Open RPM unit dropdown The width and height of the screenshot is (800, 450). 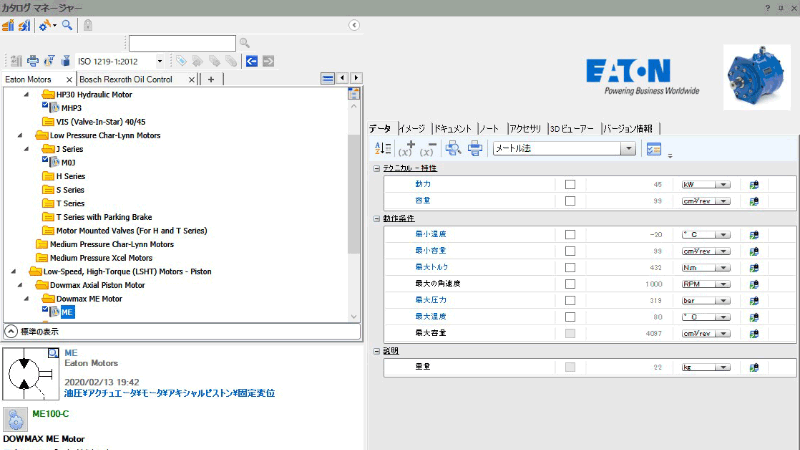[723, 284]
